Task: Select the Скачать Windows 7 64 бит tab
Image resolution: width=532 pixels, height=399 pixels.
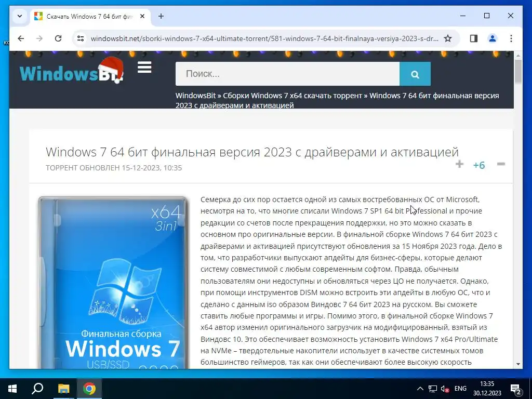Action: pyautogui.click(x=90, y=16)
